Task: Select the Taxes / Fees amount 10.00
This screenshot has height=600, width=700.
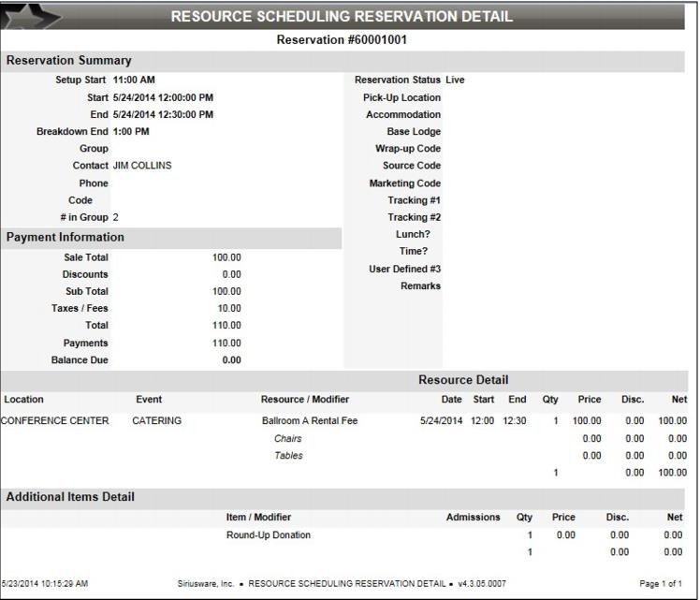Action: point(229,308)
